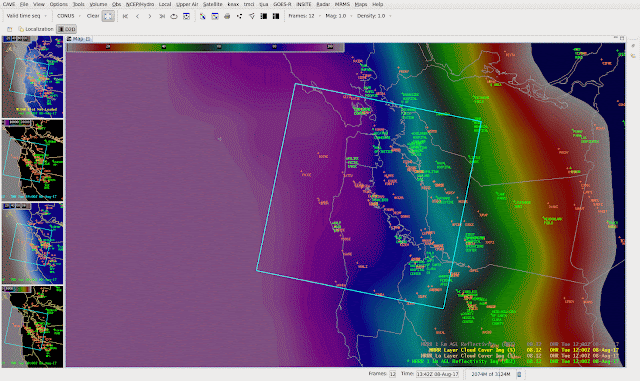Open the Frames: 12 dropdown
The width and height of the screenshot is (640, 381).
304,16
